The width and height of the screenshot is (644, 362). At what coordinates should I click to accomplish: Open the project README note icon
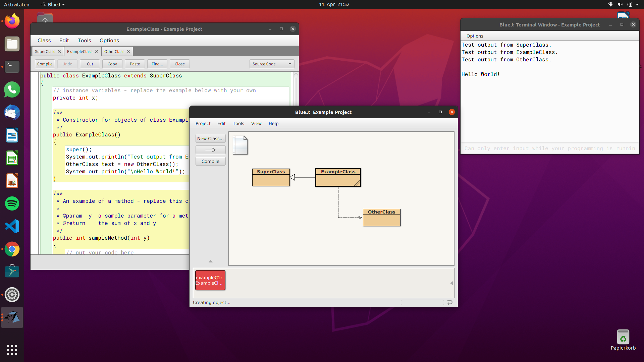click(240, 145)
